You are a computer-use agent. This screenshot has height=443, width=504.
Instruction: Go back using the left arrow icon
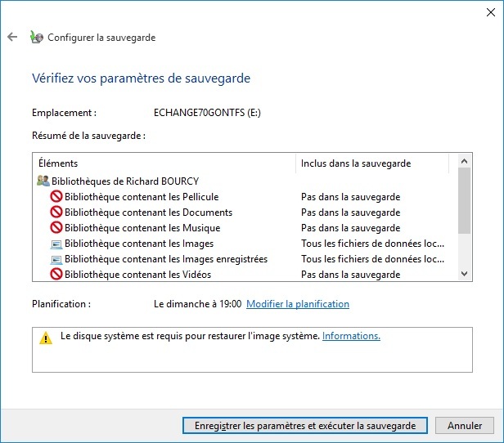coord(12,37)
